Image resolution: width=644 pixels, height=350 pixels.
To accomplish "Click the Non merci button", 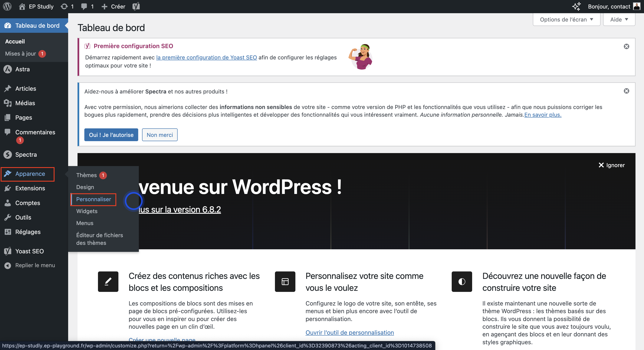I will tap(160, 135).
